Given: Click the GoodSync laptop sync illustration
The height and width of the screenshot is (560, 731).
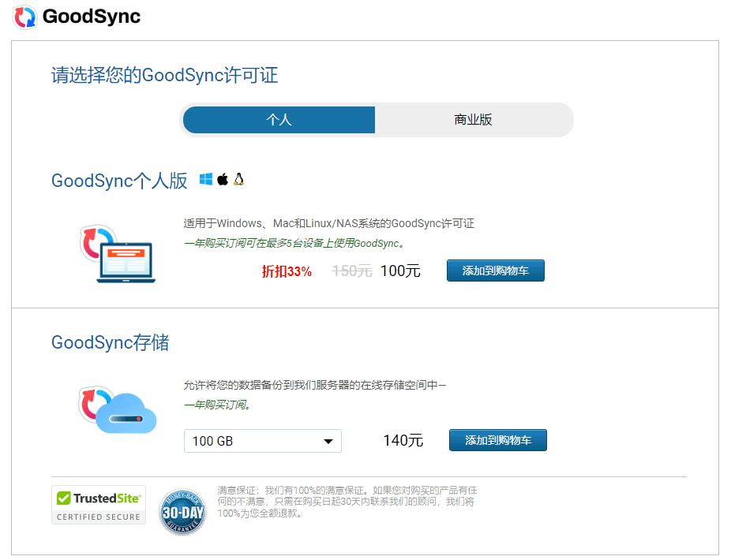Looking at the screenshot, I should (118, 254).
